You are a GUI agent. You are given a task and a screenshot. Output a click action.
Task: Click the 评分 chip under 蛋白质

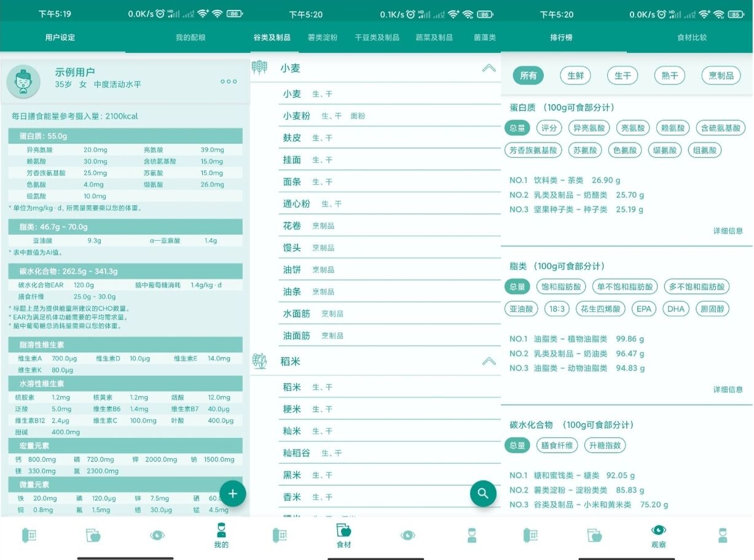pyautogui.click(x=549, y=128)
